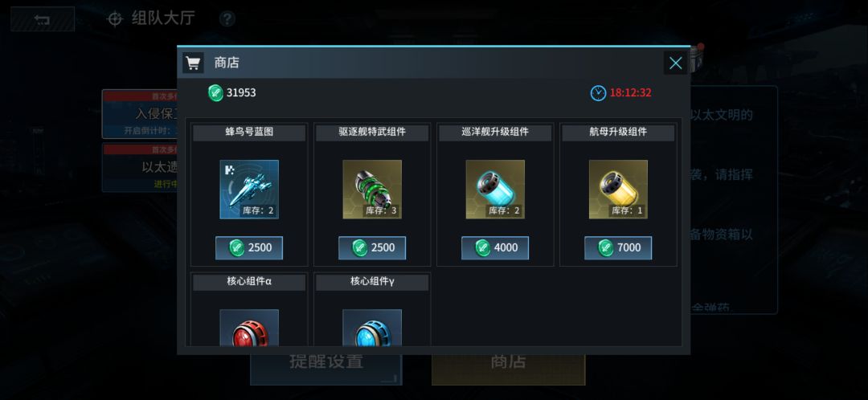Close the 商店 shop dialog
This screenshot has height=400, width=868.
[675, 63]
